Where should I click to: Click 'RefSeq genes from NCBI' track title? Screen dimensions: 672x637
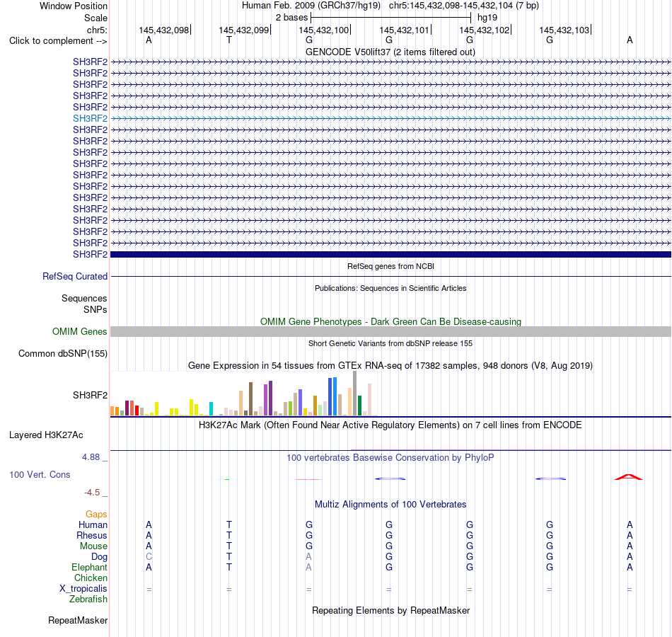click(390, 266)
